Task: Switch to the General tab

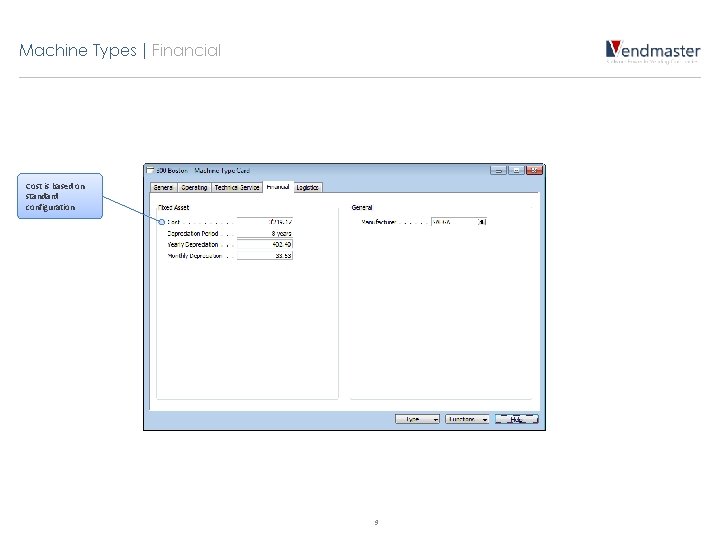Action: pos(163,187)
